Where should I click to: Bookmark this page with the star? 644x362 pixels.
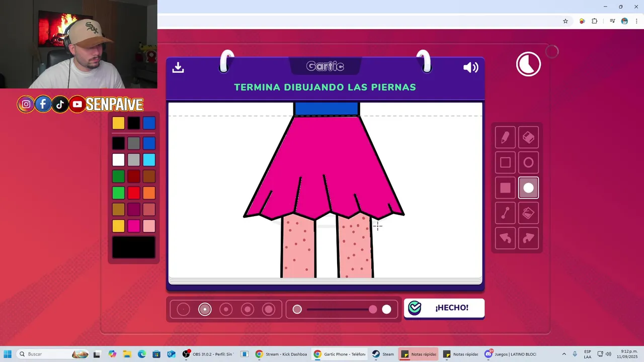click(x=566, y=21)
